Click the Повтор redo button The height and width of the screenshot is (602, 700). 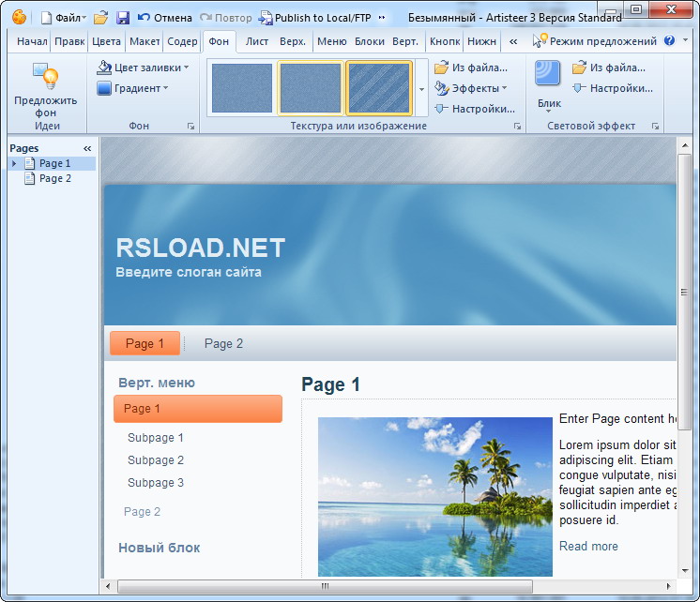pos(226,18)
